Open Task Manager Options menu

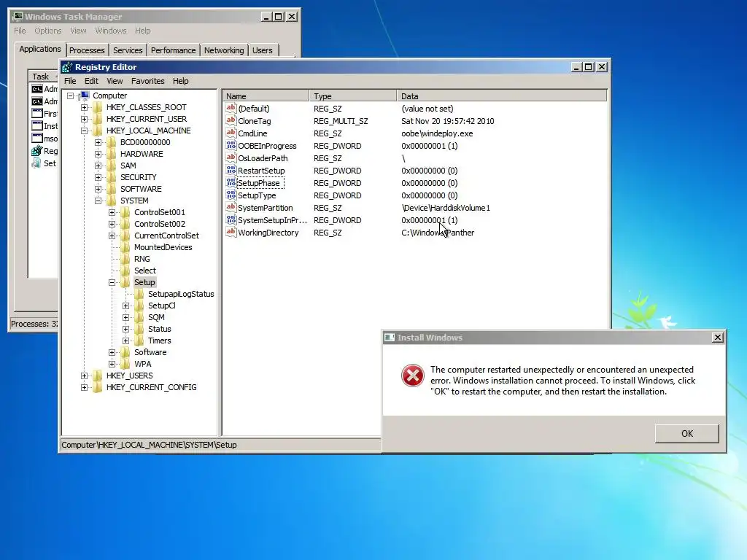tap(47, 31)
